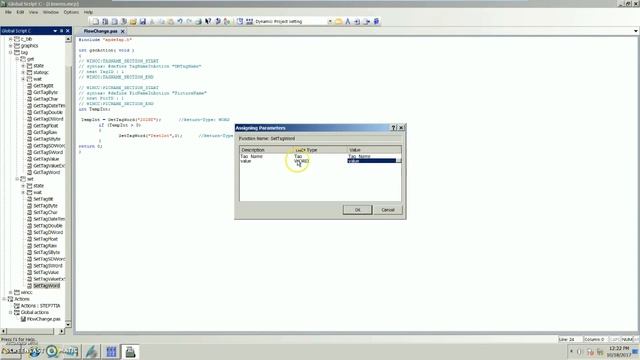Close the Global Script C panel

(x=68, y=31)
